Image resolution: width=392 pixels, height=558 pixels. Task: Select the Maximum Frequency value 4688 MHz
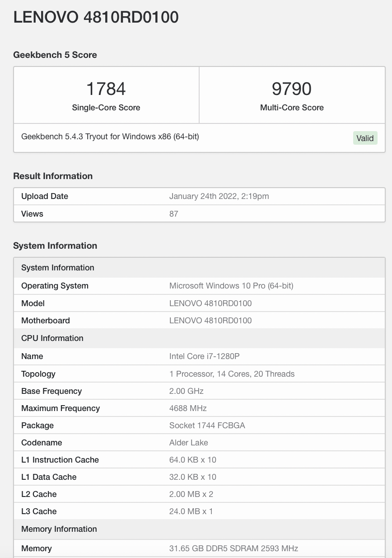[188, 408]
